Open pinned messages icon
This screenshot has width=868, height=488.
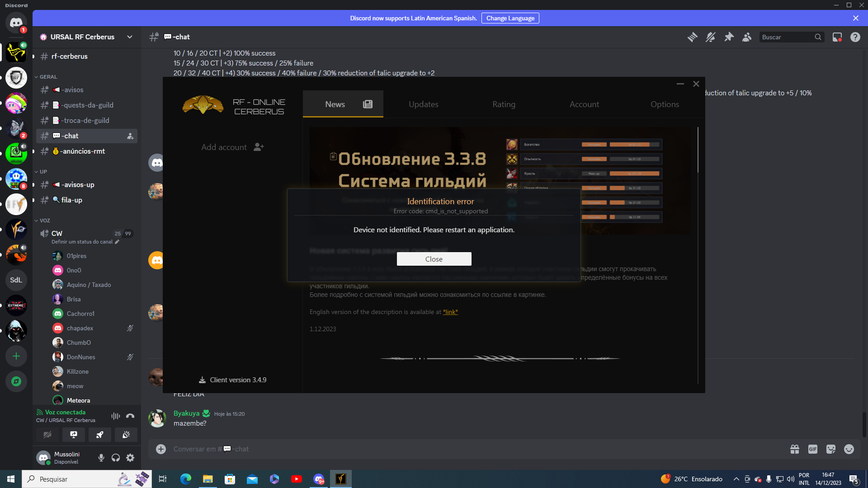click(x=729, y=37)
